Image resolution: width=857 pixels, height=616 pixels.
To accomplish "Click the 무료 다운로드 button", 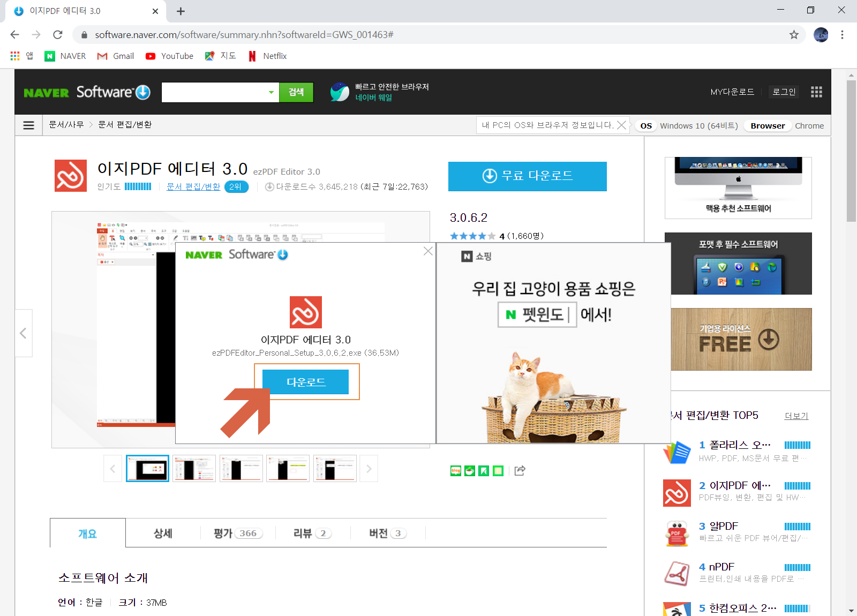I will coord(527,176).
